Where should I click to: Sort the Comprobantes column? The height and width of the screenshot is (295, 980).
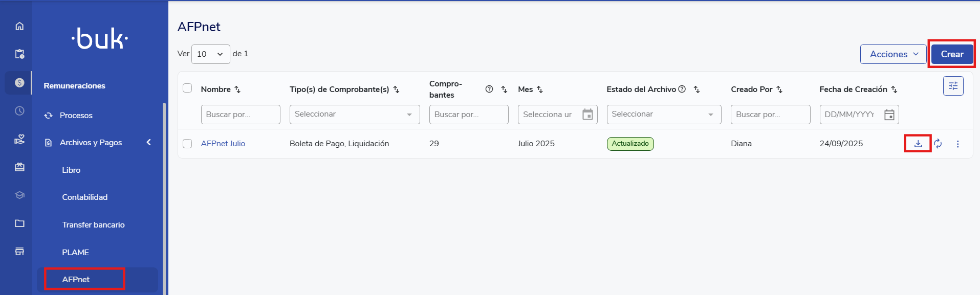[x=504, y=89]
